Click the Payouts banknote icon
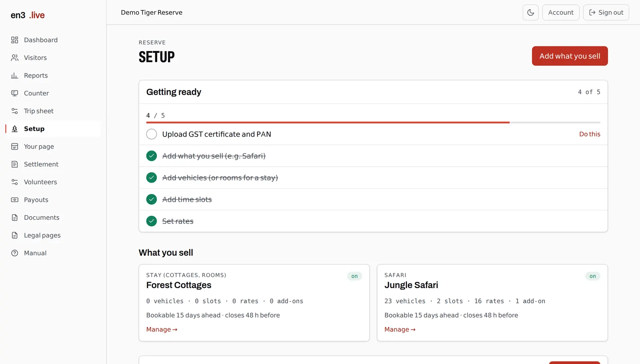640x364 pixels. point(15,200)
